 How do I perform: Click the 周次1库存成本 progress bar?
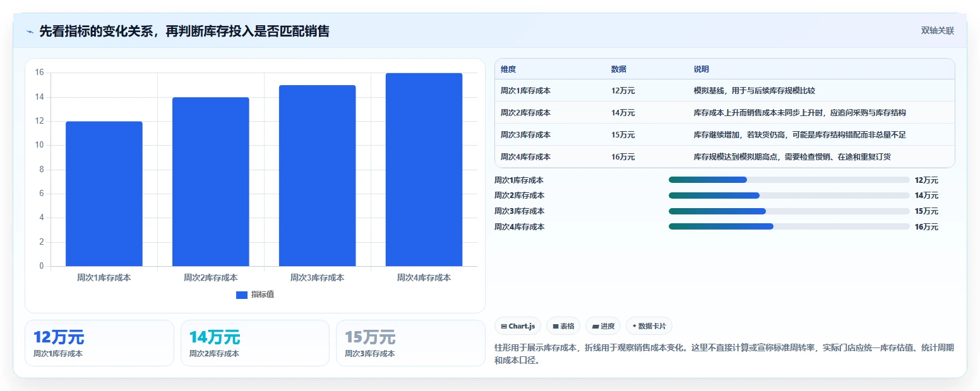click(789, 180)
